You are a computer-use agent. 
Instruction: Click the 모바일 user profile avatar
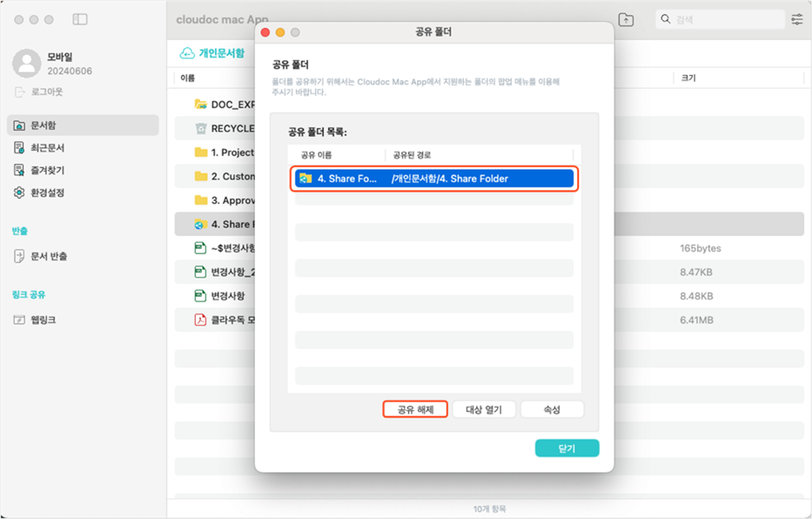(x=28, y=64)
